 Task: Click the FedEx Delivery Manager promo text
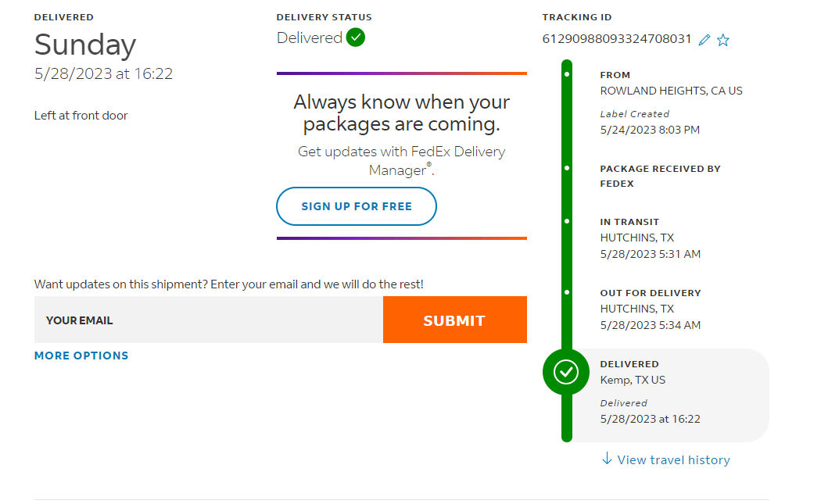tap(401, 160)
